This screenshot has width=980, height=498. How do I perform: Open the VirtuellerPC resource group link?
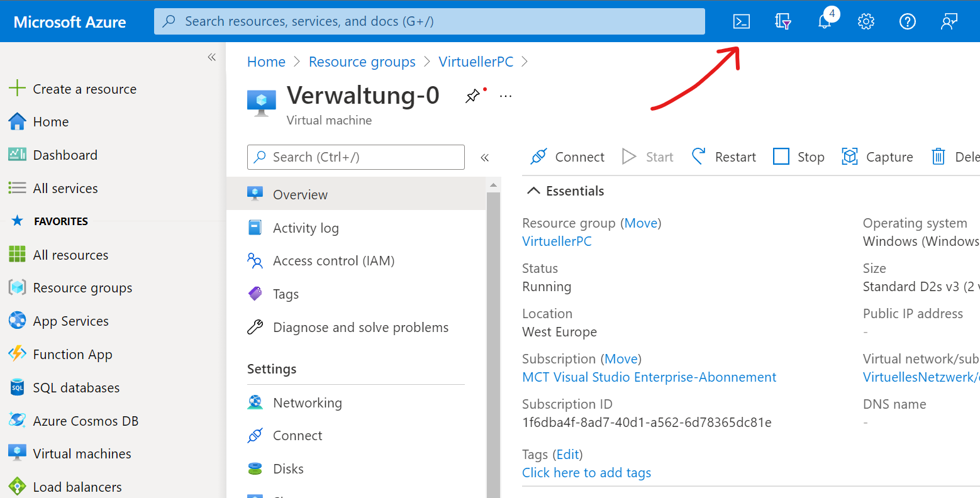click(x=557, y=241)
